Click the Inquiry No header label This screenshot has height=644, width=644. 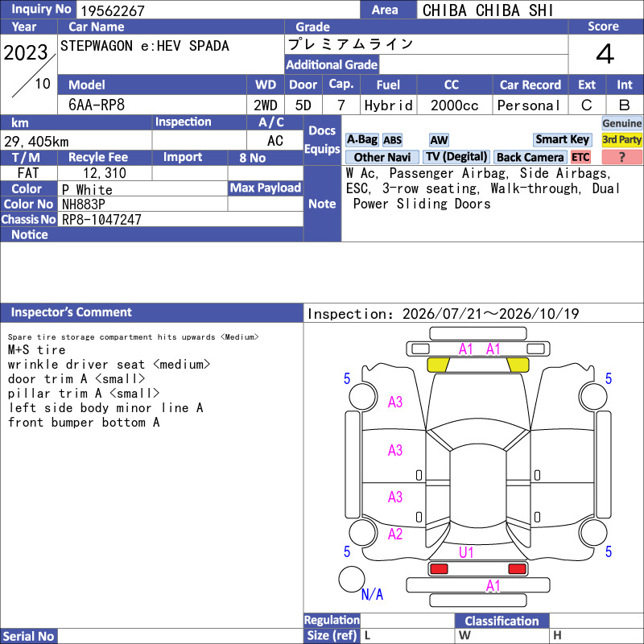click(x=41, y=9)
